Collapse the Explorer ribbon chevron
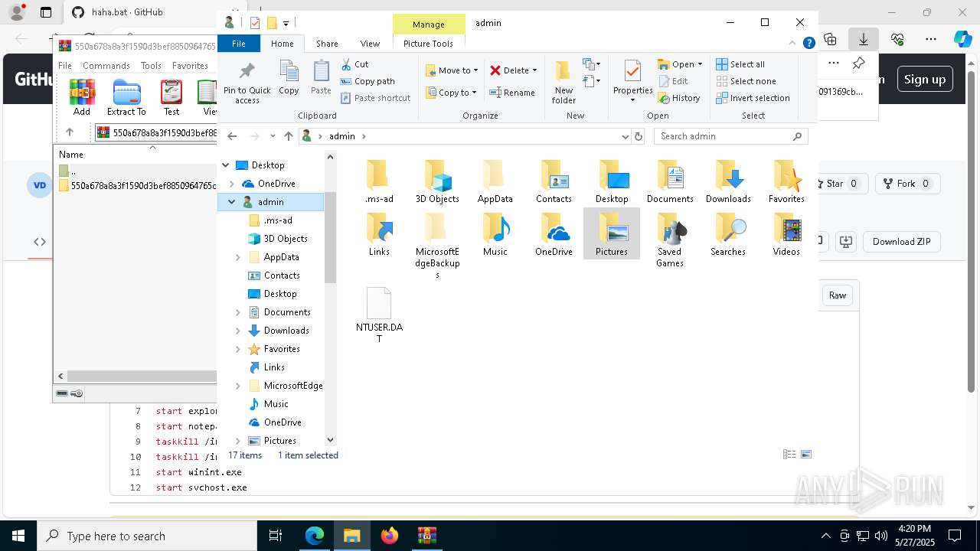The image size is (980, 551). (x=792, y=44)
